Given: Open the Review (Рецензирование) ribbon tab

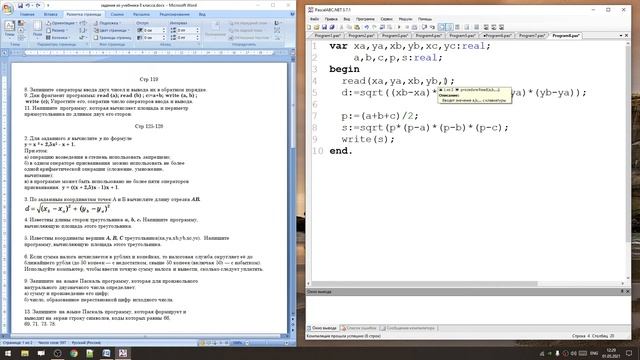Looking at the screenshot, I should tap(174, 14).
